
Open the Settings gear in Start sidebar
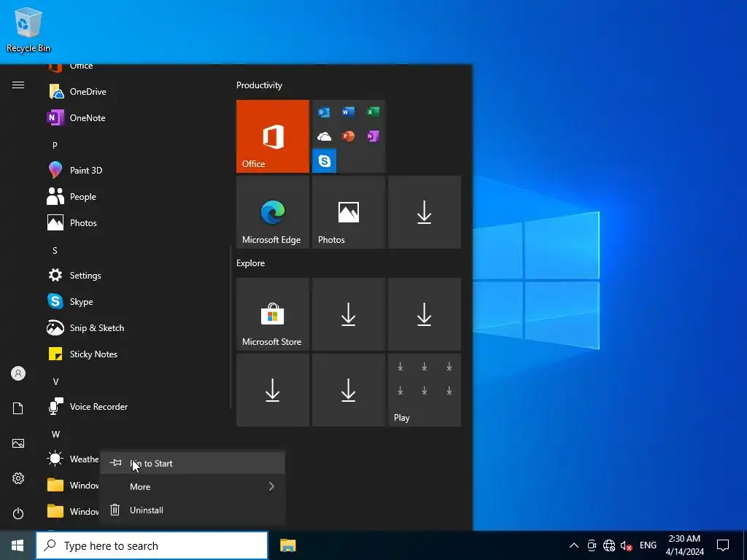[x=18, y=478]
